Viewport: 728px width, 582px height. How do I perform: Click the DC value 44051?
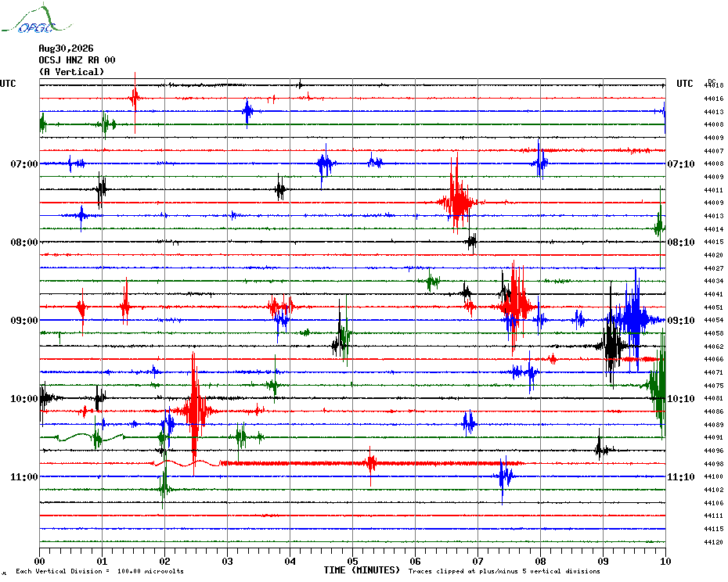(x=714, y=307)
